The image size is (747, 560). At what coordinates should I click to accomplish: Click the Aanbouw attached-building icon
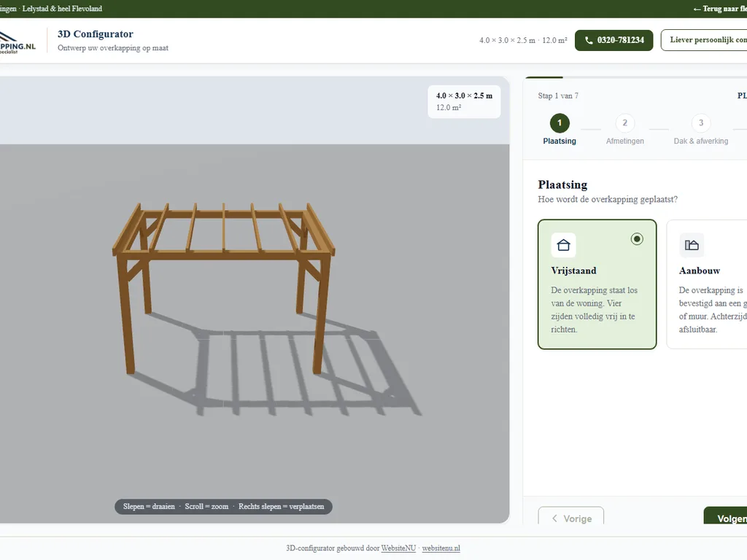click(692, 245)
